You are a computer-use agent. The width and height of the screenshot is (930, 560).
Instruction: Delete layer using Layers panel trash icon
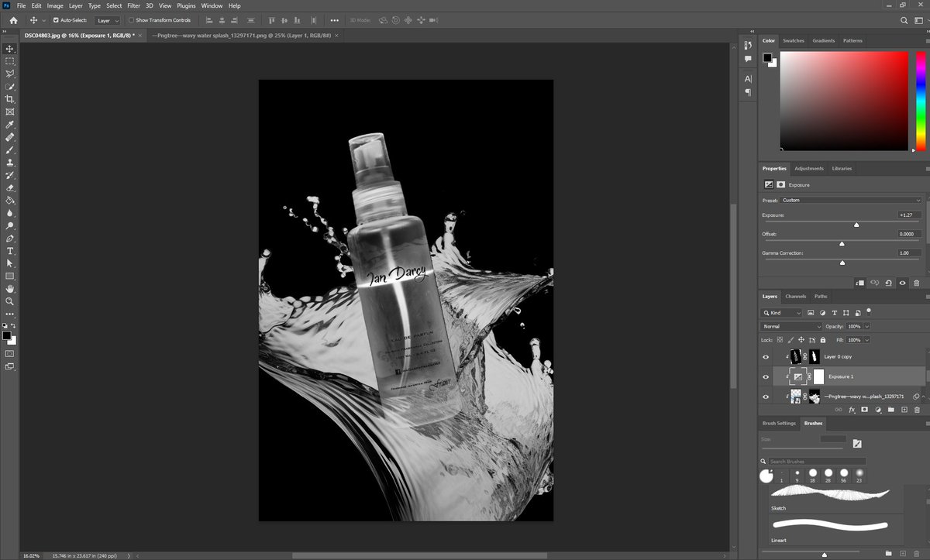tap(917, 409)
